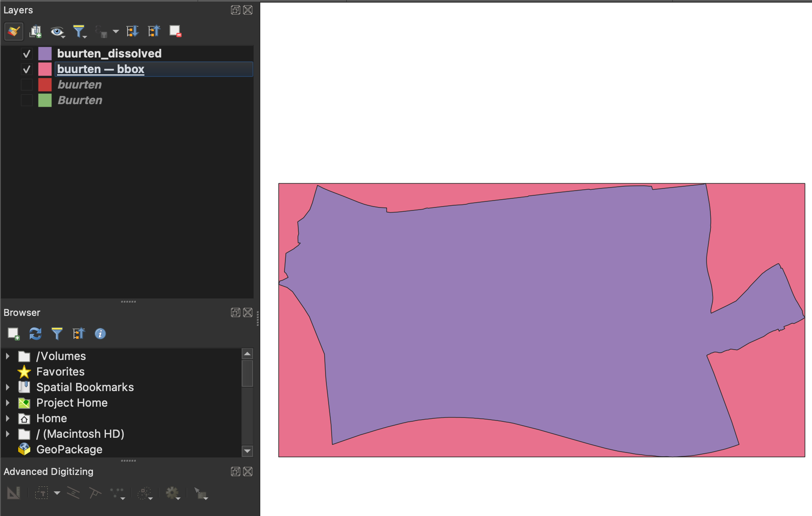Hide the buurten_dissolved layer
Image resolution: width=812 pixels, height=516 pixels.
pyautogui.click(x=27, y=54)
